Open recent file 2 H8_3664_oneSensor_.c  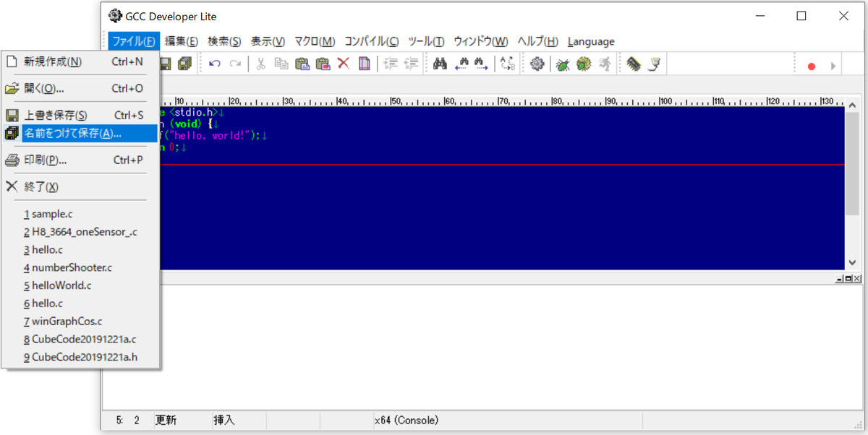(81, 232)
